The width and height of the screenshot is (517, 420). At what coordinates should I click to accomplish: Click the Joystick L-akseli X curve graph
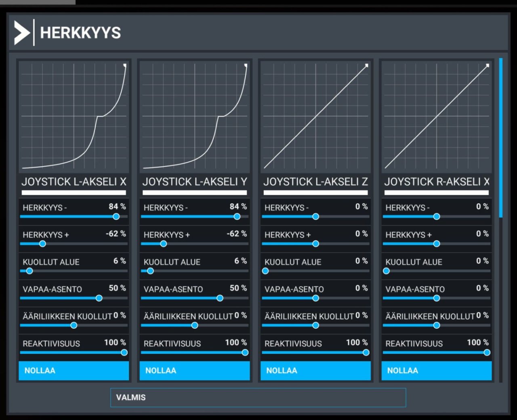pos(74,116)
